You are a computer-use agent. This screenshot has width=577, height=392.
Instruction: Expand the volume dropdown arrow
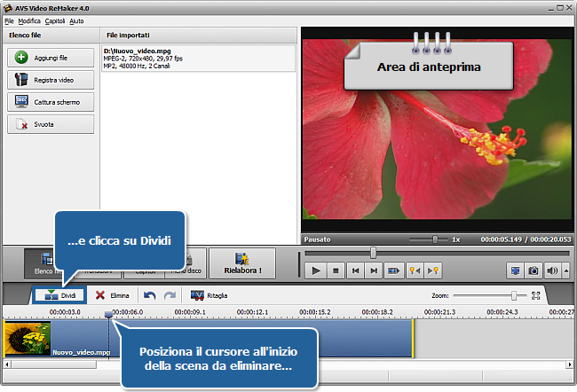pyautogui.click(x=564, y=270)
